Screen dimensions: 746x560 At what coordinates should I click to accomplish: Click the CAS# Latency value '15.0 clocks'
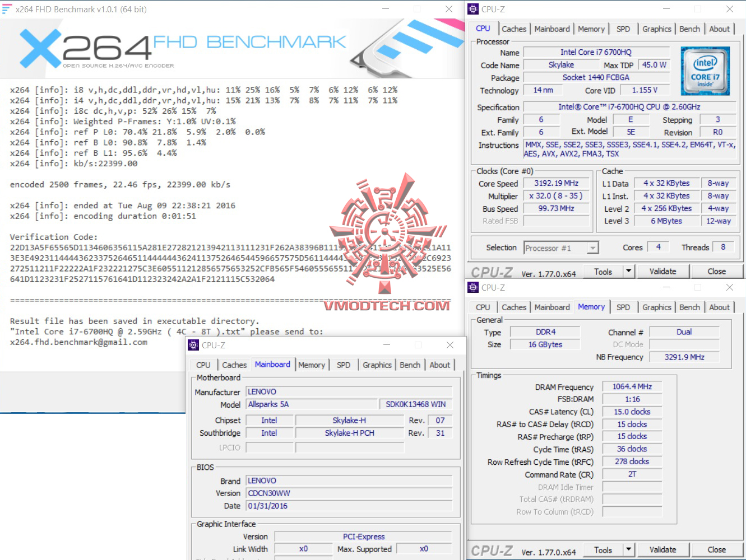coord(632,412)
